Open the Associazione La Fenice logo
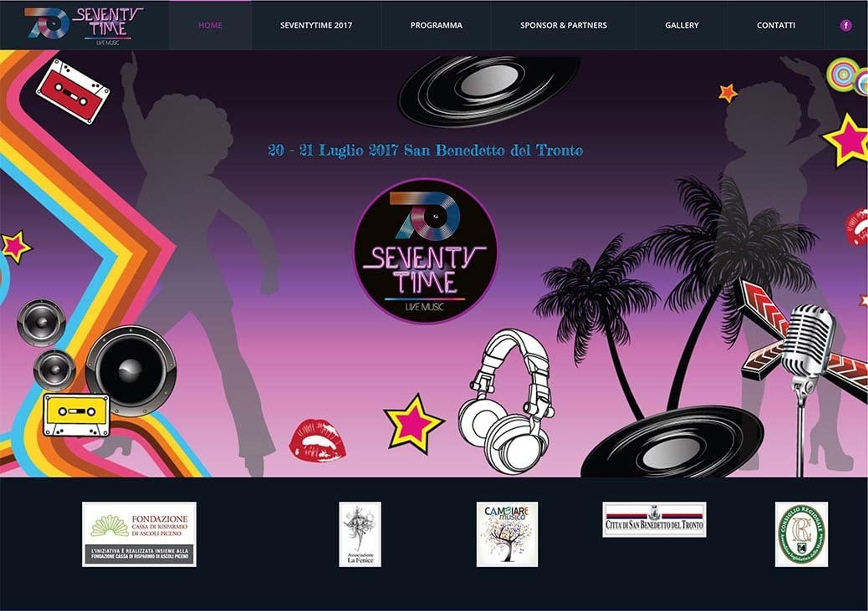Image resolution: width=868 pixels, height=611 pixels. point(360,534)
